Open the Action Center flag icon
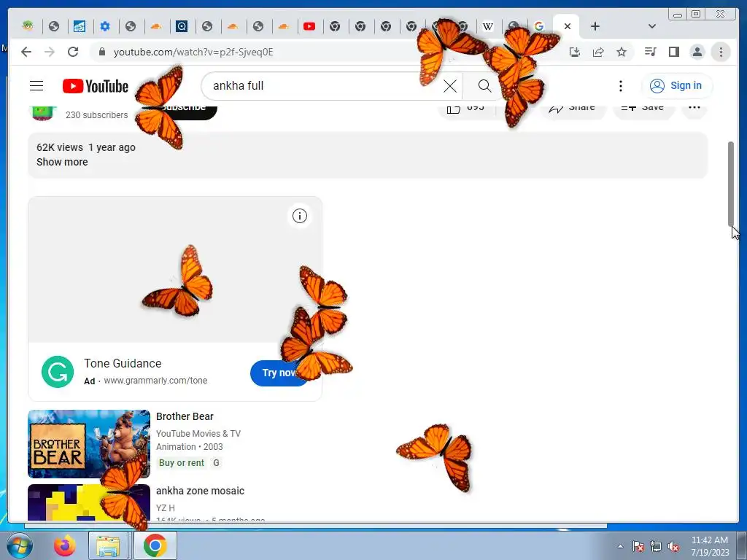The image size is (747, 560). (x=638, y=546)
